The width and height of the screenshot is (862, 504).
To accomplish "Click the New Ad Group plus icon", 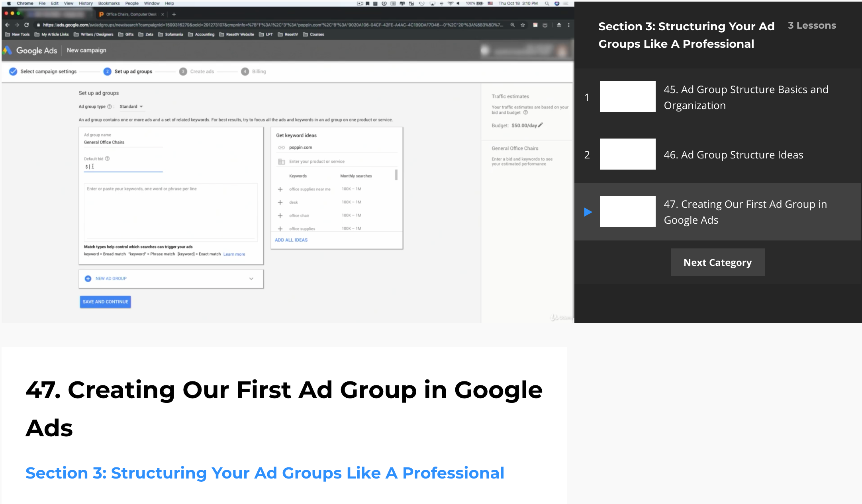I will [88, 279].
